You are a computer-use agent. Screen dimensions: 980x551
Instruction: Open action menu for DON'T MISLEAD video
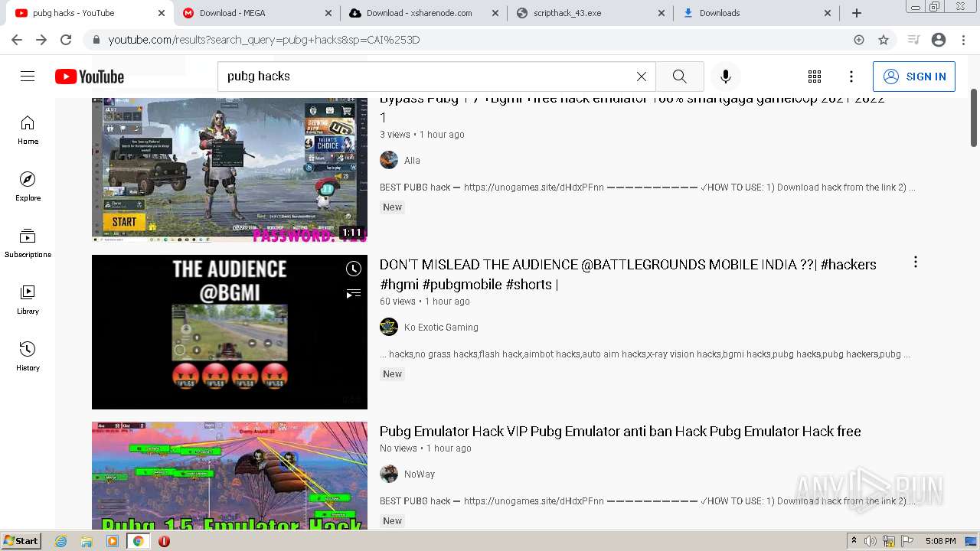click(x=915, y=262)
